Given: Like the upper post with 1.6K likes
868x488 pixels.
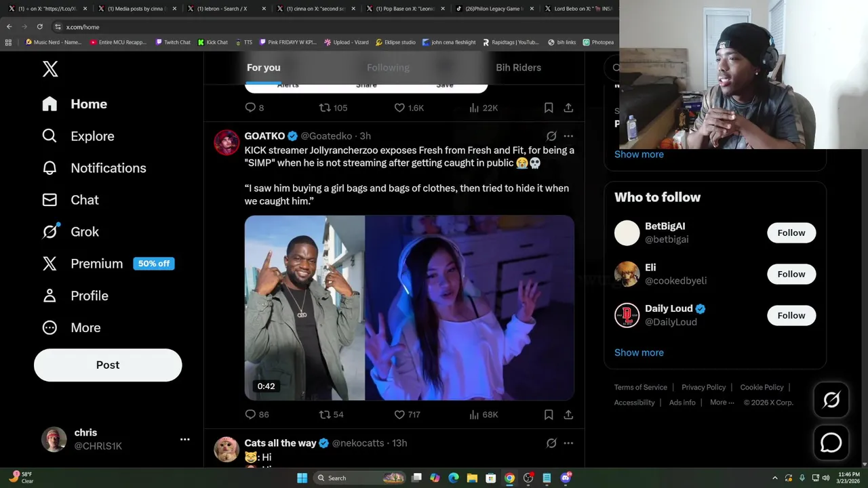Looking at the screenshot, I should click(x=409, y=107).
